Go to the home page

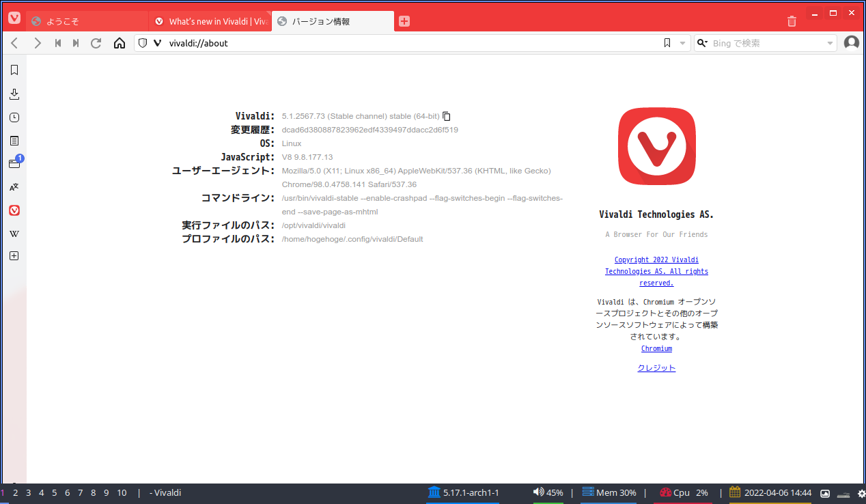tap(120, 43)
